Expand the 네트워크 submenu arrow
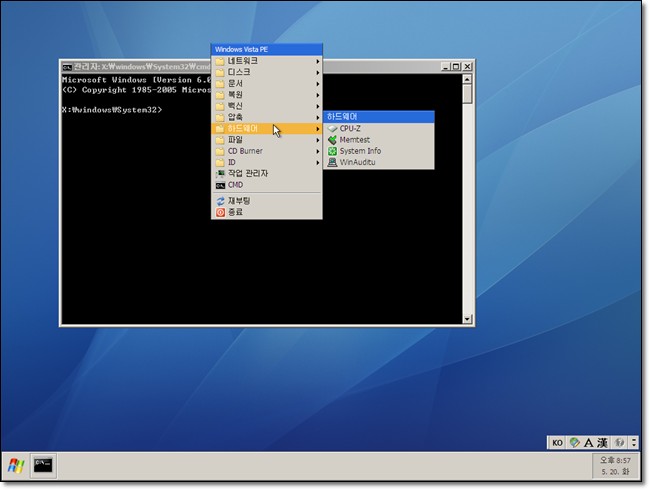This screenshot has height=490, width=650. pos(318,61)
